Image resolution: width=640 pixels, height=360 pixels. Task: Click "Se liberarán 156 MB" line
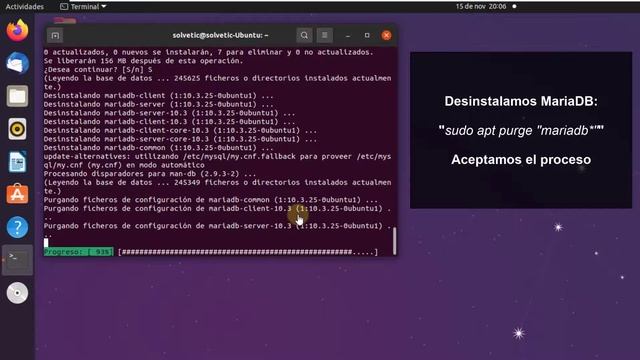coord(143,61)
